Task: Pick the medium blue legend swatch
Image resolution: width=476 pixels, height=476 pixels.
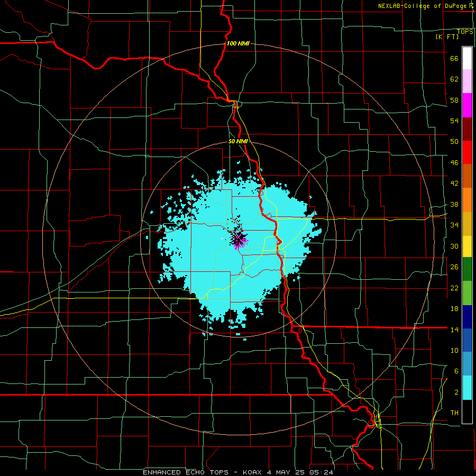Action: (x=467, y=340)
